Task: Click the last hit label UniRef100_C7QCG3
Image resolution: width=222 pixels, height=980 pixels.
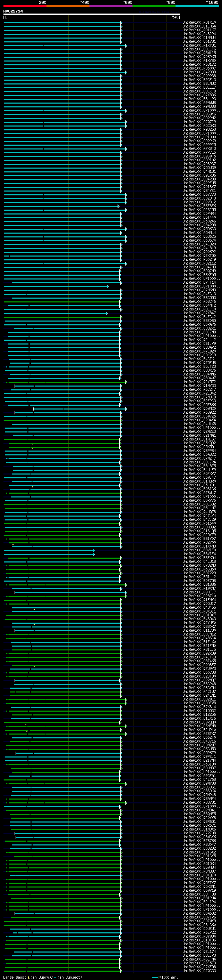Action: [199, 971]
